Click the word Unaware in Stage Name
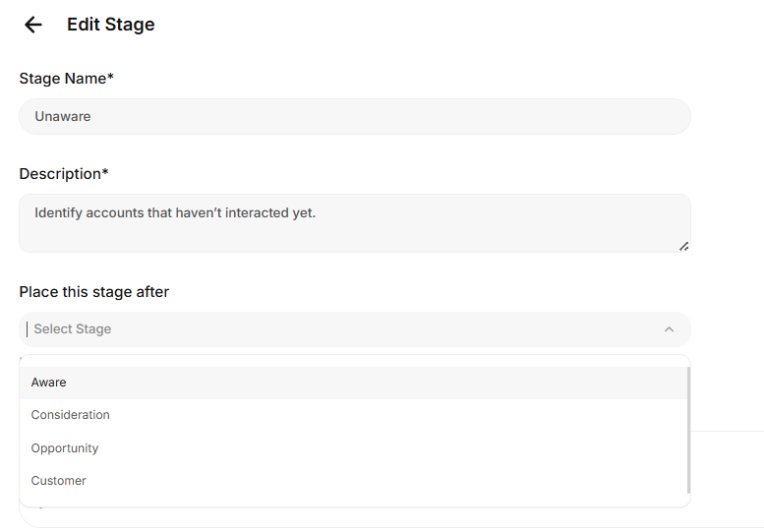Viewport: 764px width, 532px height. click(x=63, y=116)
